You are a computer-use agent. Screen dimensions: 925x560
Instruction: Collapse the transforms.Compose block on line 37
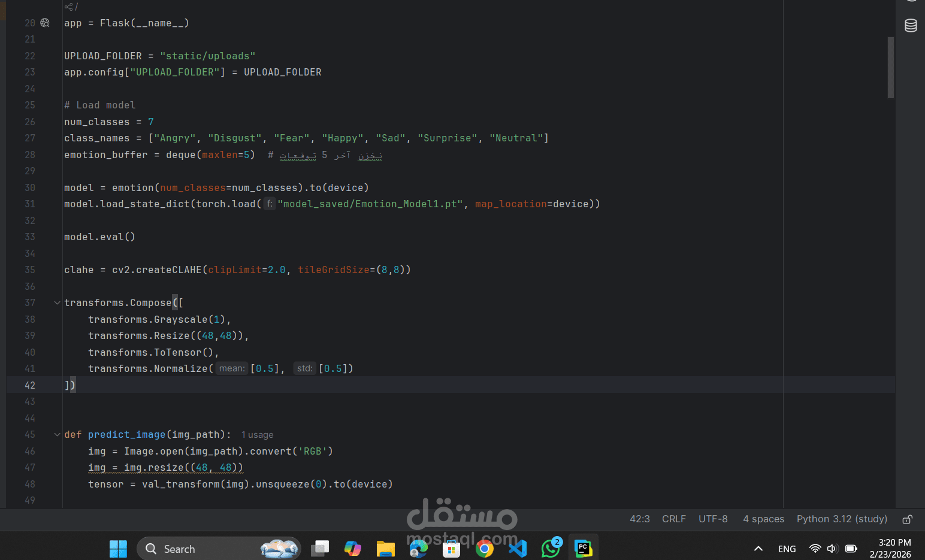pos(57,303)
